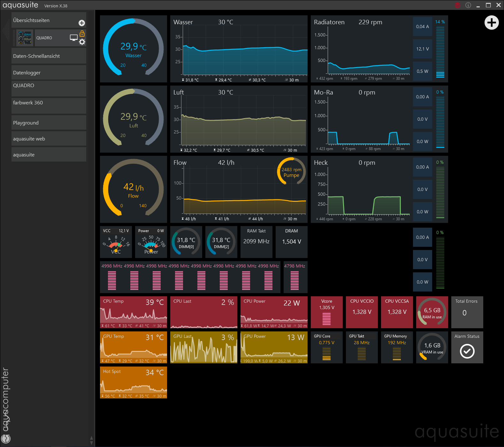The width and height of the screenshot is (504, 447).
Task: Open QUADRO page settings gear
Action: (82, 42)
